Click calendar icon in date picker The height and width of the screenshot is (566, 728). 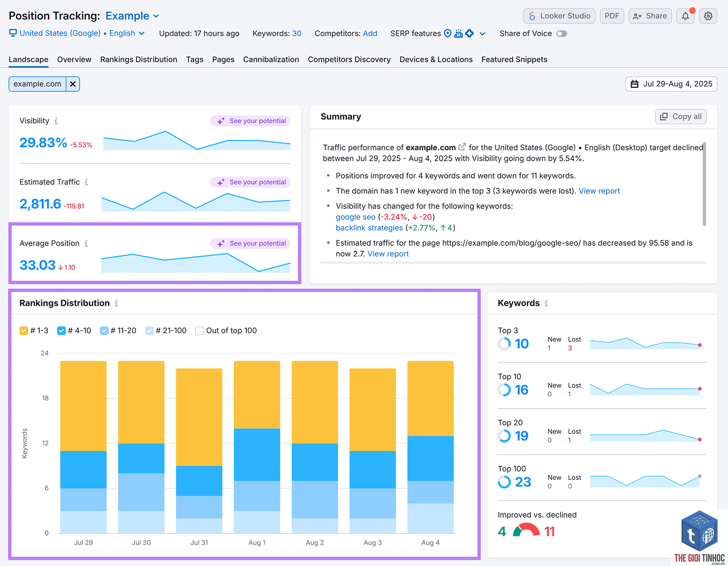coord(634,84)
